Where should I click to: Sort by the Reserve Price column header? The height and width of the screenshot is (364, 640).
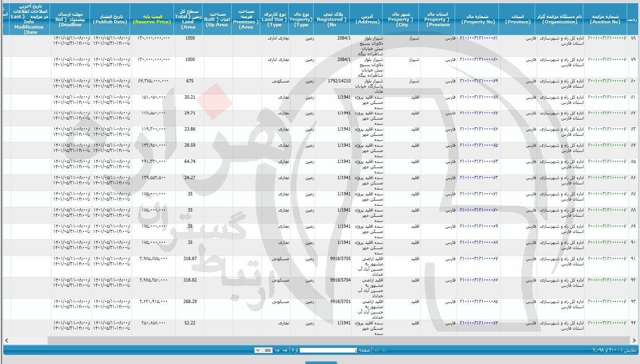click(x=152, y=19)
